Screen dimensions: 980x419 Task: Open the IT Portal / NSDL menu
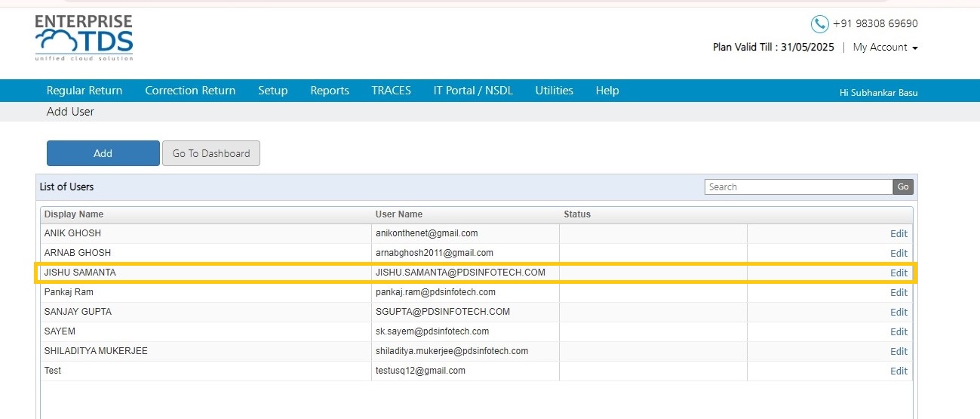473,91
